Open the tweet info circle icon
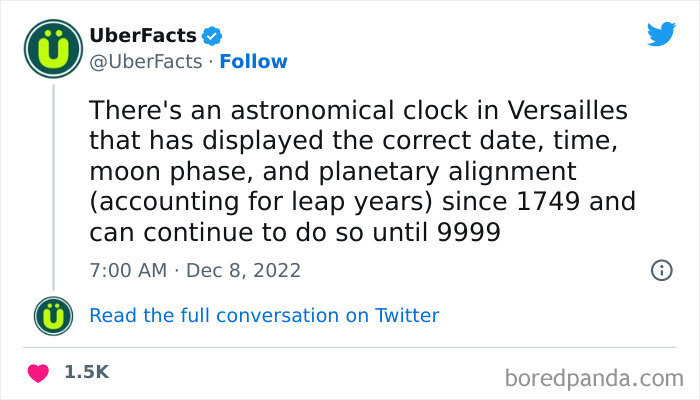Screen dimensions: 700x400 [661, 270]
